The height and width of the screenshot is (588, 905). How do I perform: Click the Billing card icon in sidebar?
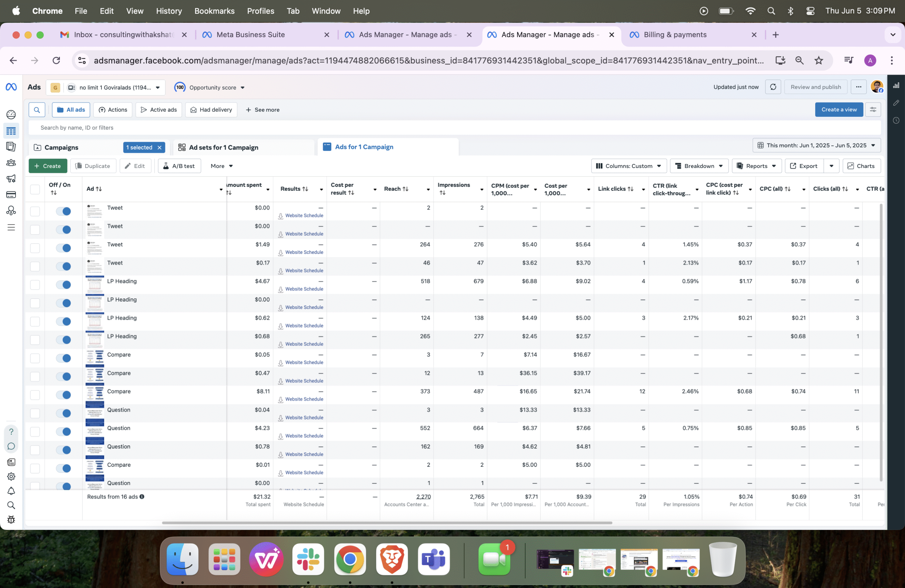(11, 195)
